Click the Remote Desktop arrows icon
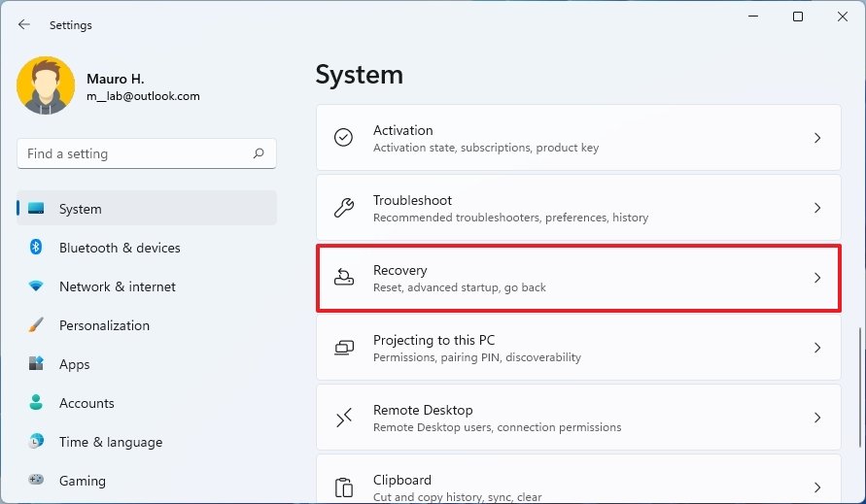This screenshot has width=866, height=504. pos(343,418)
